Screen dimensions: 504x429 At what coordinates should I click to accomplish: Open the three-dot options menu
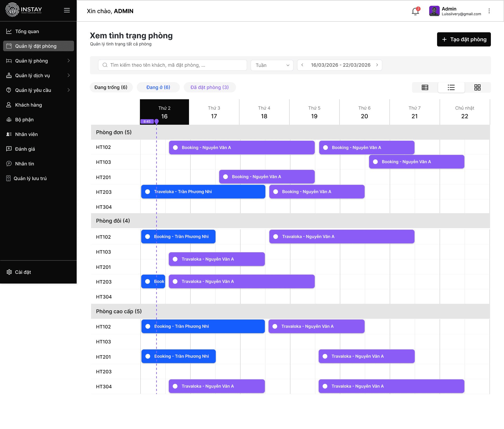pyautogui.click(x=489, y=11)
